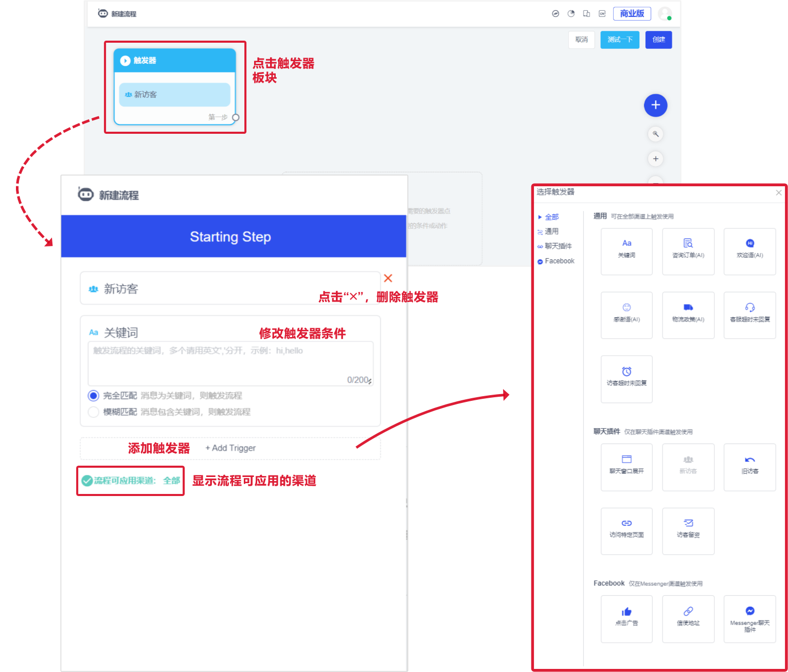788x672 pixels.
Task: Click the + Add Trigger button
Action: pos(230,448)
